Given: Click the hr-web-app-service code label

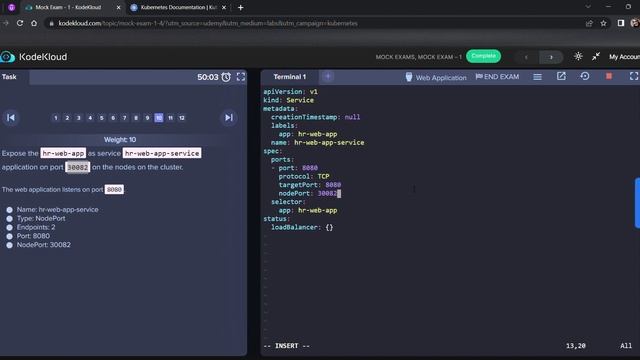Looking at the screenshot, I should pos(162,153).
